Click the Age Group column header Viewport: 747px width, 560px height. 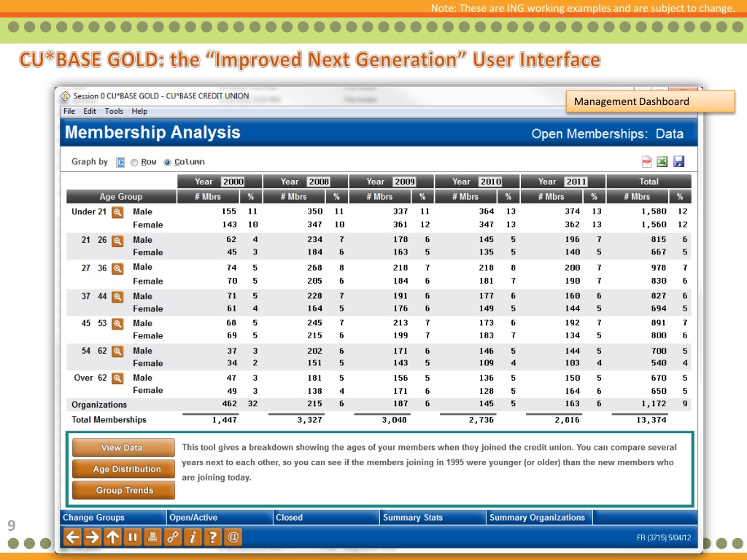point(121,197)
